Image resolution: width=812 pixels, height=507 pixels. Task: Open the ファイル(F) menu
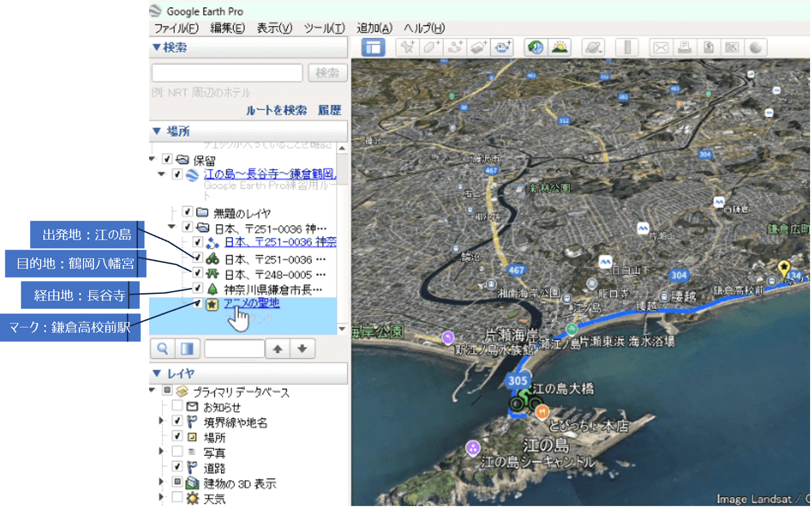pyautogui.click(x=176, y=28)
